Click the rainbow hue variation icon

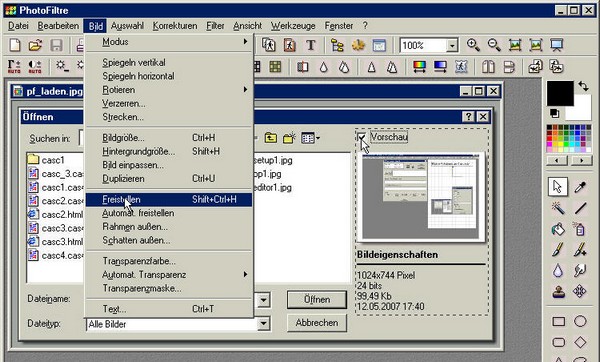coord(419,67)
